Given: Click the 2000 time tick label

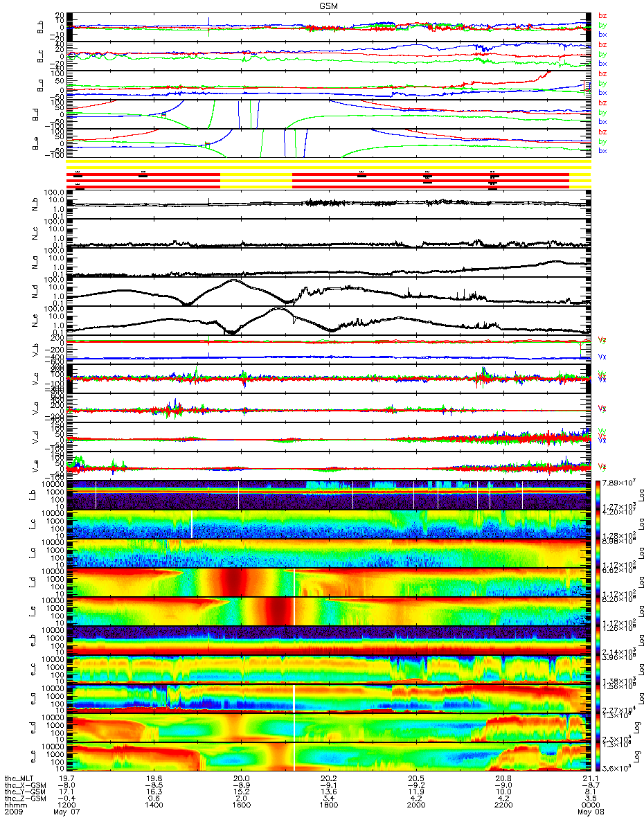Looking at the screenshot, I should click(415, 806).
